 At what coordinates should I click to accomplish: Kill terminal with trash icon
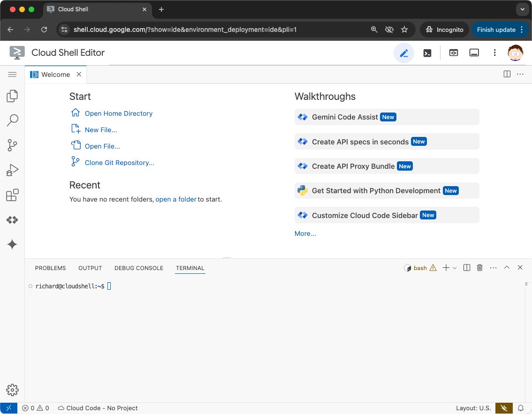tap(479, 268)
